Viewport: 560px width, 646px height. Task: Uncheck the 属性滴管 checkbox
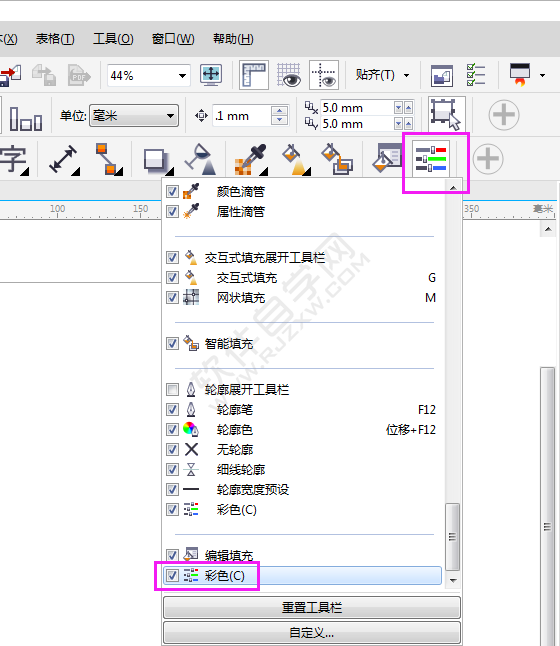click(x=172, y=212)
